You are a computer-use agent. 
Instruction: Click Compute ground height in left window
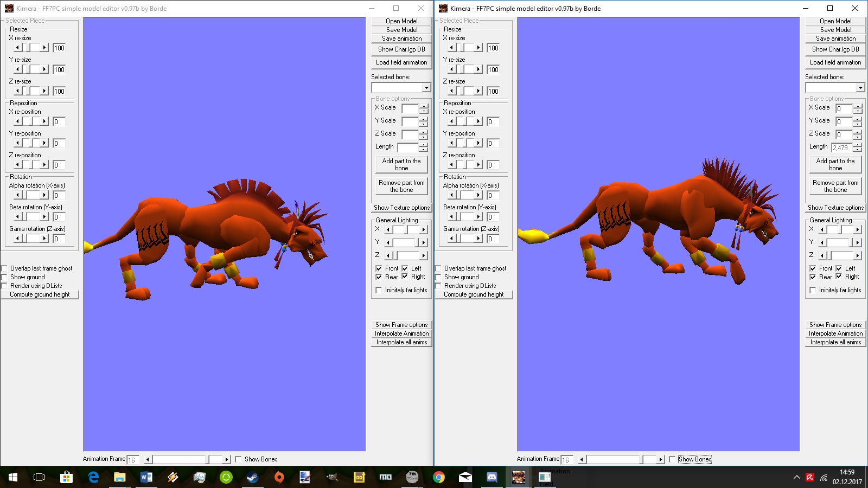40,294
